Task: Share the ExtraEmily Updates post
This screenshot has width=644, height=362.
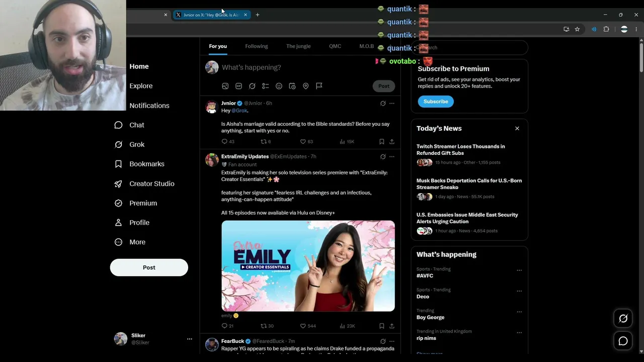Action: [x=392, y=326]
